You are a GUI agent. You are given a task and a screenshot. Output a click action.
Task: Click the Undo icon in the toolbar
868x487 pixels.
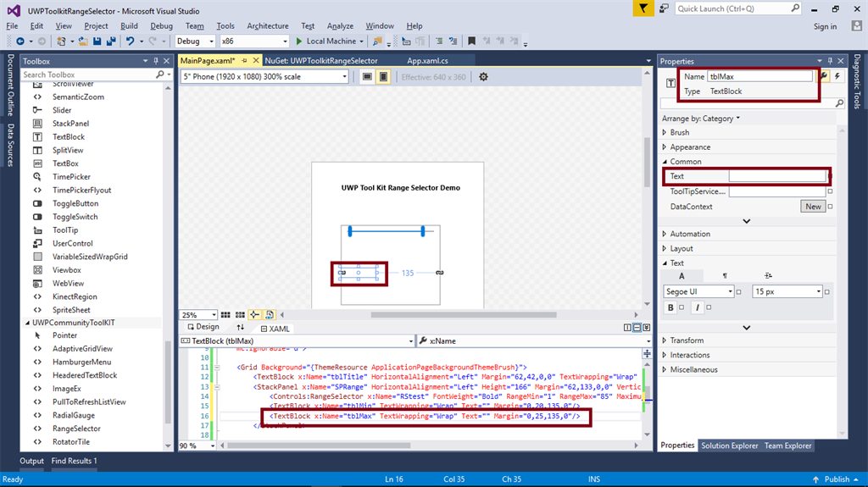click(130, 41)
